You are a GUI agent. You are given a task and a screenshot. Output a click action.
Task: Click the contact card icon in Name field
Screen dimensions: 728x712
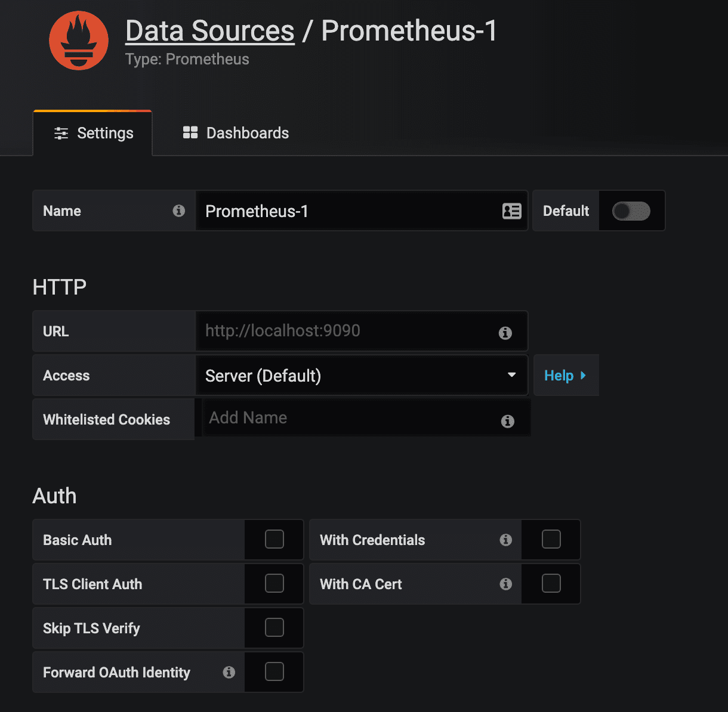511,211
